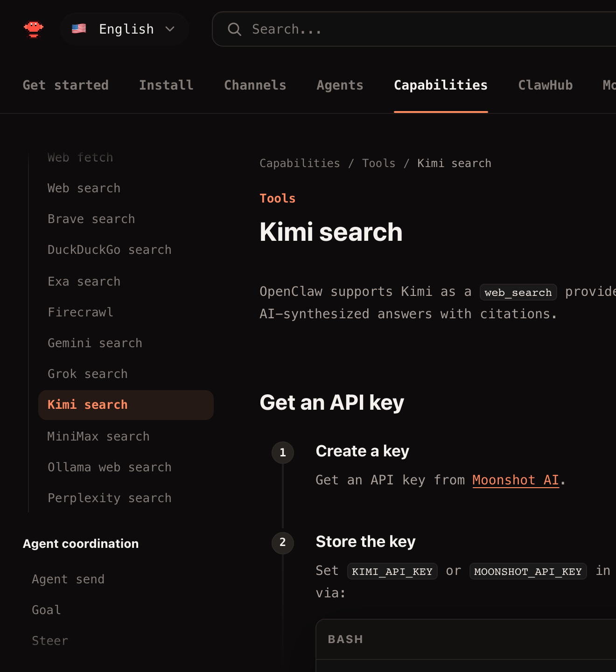Click the orange Tools label above title
This screenshot has height=672, width=616.
(x=278, y=198)
